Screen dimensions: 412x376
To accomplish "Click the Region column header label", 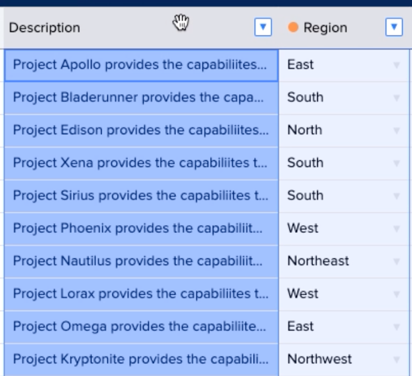I will [325, 28].
